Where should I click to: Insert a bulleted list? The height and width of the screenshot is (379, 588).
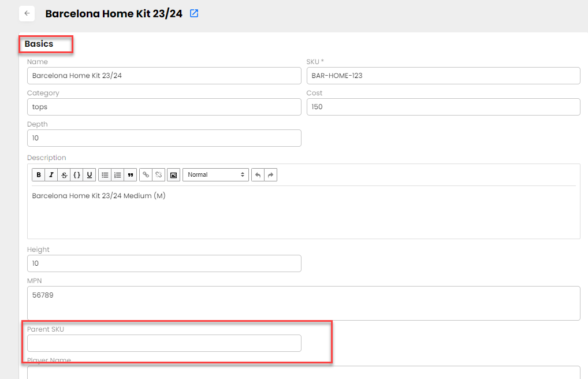coord(105,174)
